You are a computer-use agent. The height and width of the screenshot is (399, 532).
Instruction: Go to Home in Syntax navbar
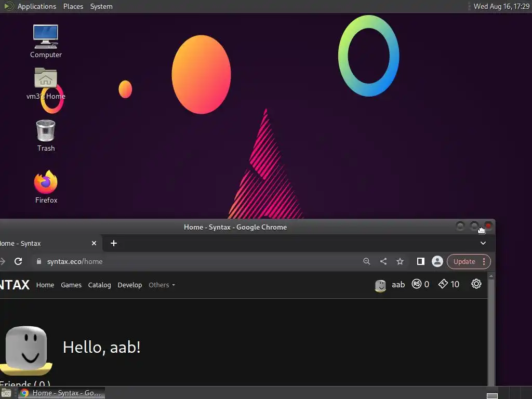tap(45, 285)
